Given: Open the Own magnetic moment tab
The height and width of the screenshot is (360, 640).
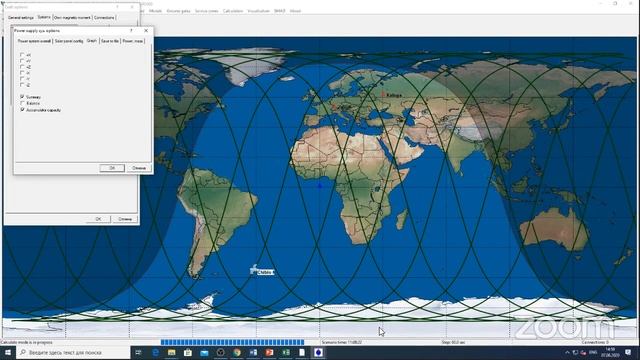Looking at the screenshot, I should click(72, 18).
